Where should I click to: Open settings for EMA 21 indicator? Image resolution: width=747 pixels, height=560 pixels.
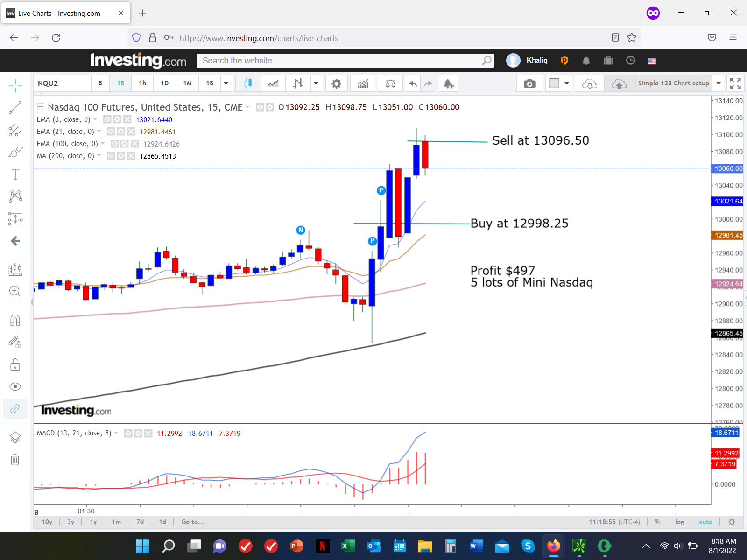[121, 132]
